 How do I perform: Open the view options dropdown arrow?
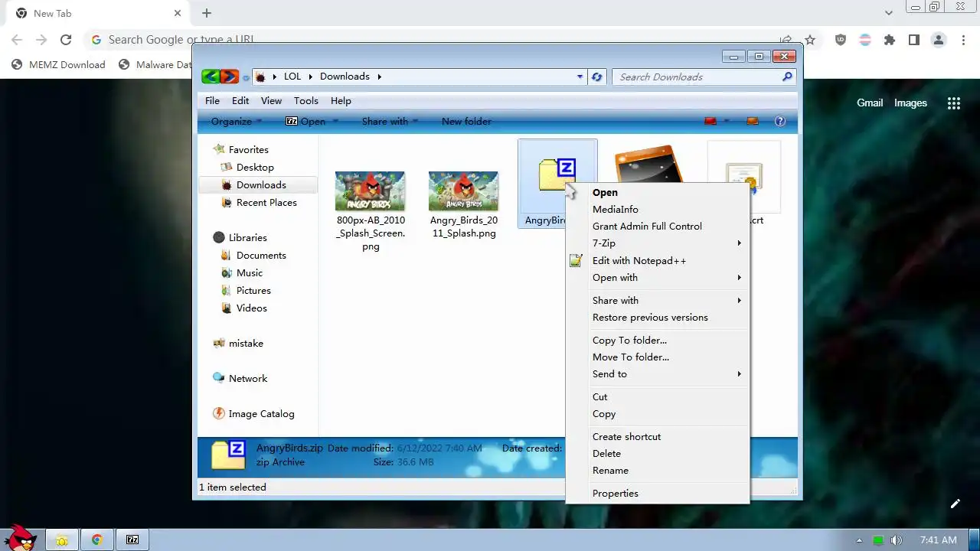pos(727,121)
